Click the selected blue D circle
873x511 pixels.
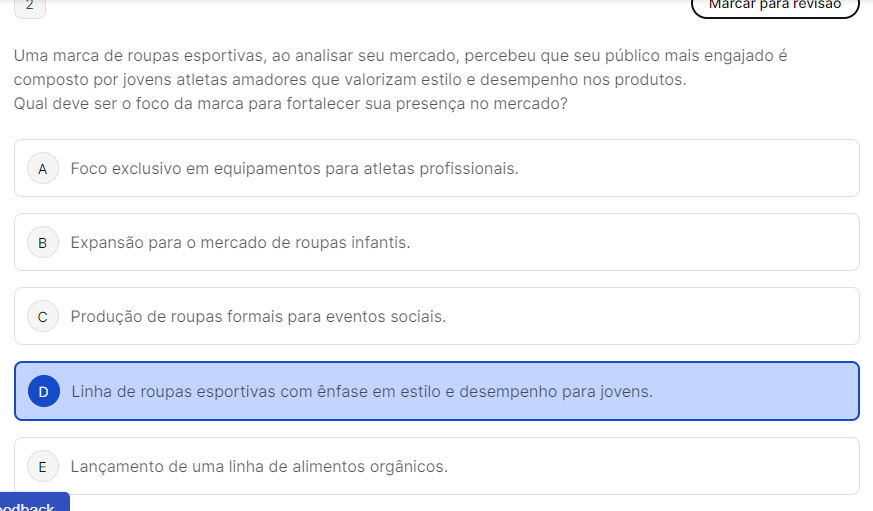click(43, 392)
